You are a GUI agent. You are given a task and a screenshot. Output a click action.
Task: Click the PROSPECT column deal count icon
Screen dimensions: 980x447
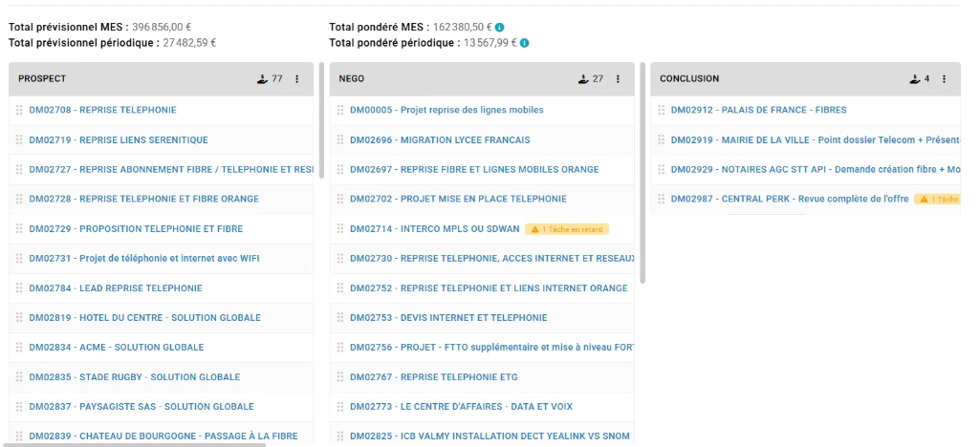[263, 78]
